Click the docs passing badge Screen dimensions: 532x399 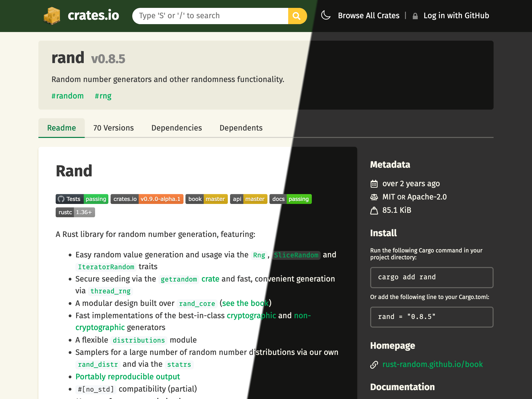coord(290,199)
